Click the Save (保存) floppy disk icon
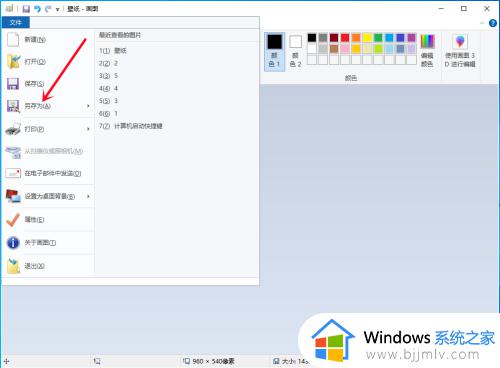 coord(13,84)
